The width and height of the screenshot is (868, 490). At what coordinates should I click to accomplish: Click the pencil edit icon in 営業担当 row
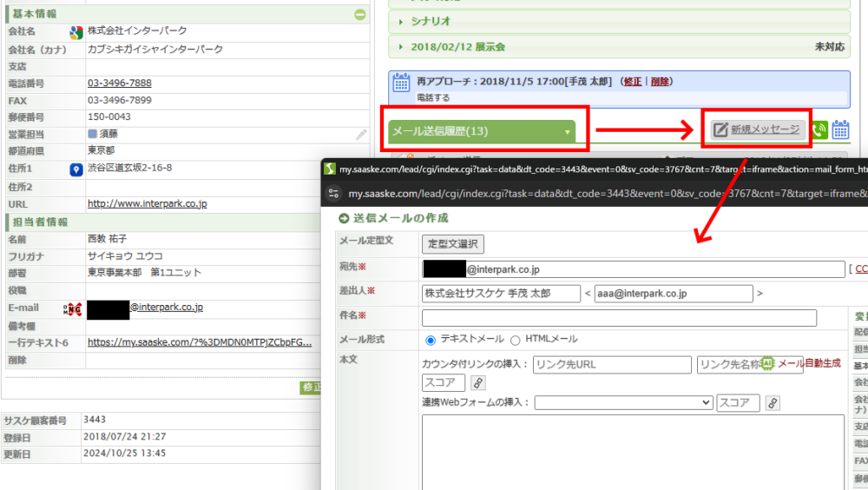click(361, 135)
